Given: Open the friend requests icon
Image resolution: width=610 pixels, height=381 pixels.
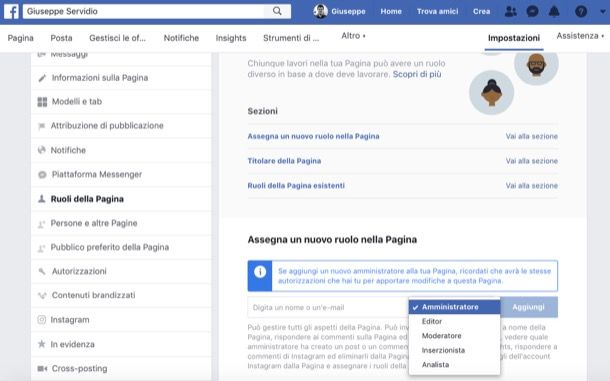Looking at the screenshot, I should click(510, 11).
